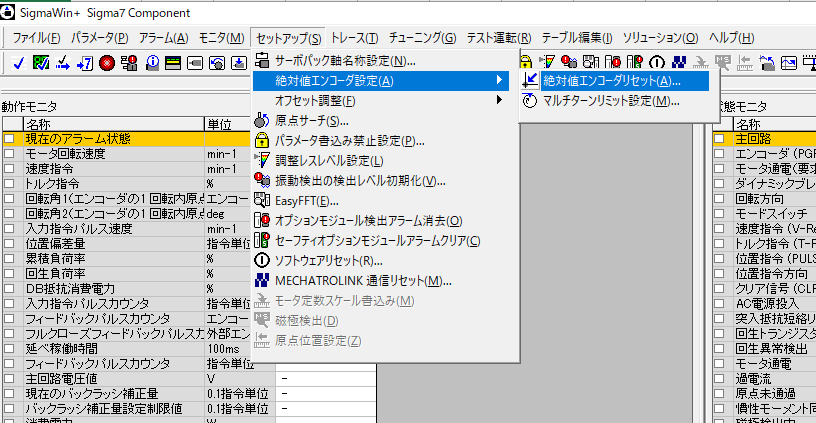The height and width of the screenshot is (423, 816).
Task: Open the テーブル編集 menu
Action: [577, 38]
